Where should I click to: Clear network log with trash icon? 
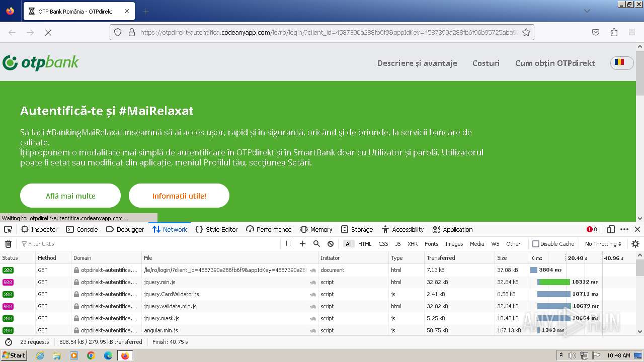coord(8,244)
